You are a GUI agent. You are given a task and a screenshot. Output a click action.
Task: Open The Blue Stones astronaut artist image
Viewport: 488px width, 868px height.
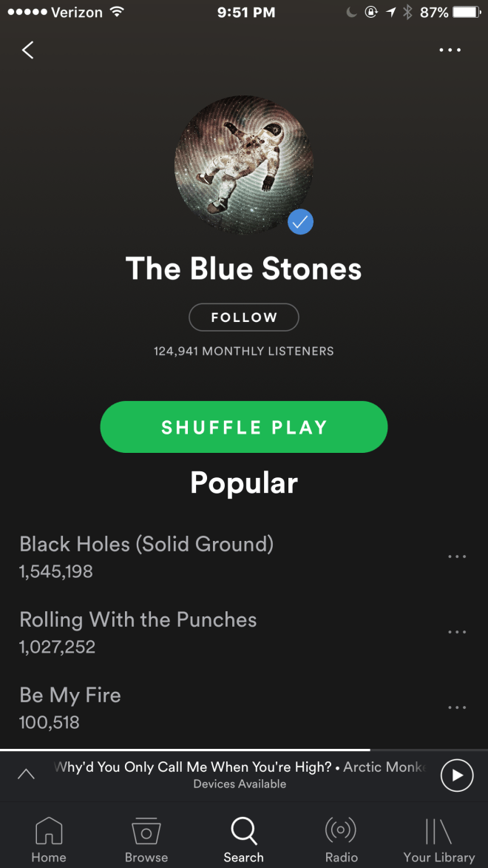244,164
